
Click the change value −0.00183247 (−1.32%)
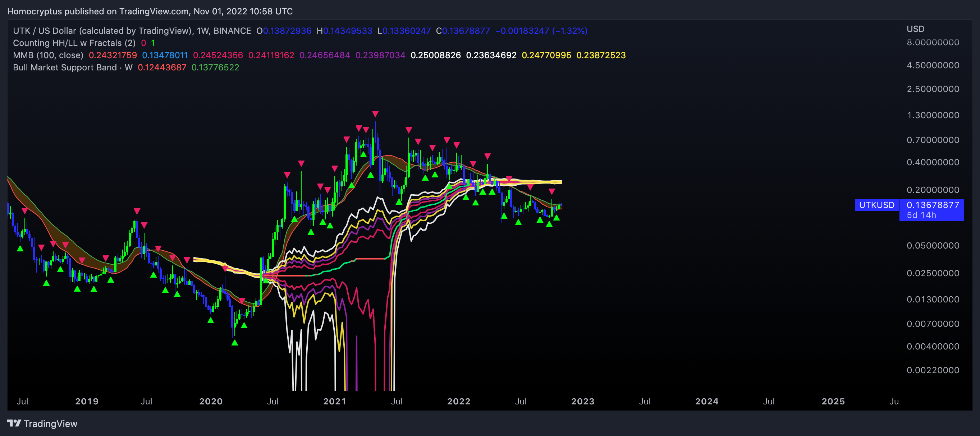coord(541,31)
